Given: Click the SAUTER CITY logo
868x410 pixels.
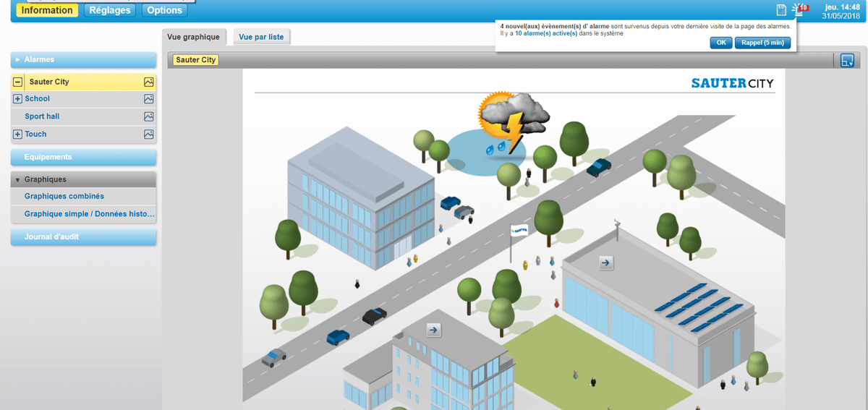Looking at the screenshot, I should click(732, 83).
